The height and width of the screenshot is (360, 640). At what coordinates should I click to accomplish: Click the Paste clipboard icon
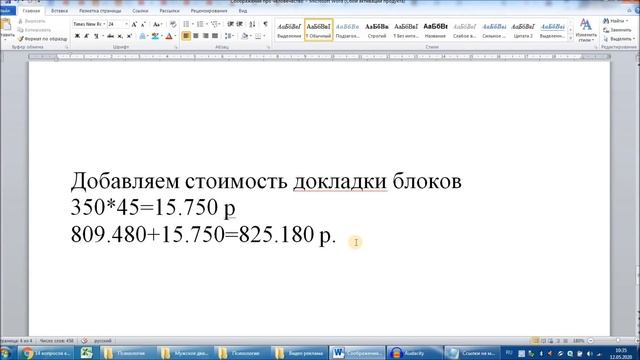[6, 24]
